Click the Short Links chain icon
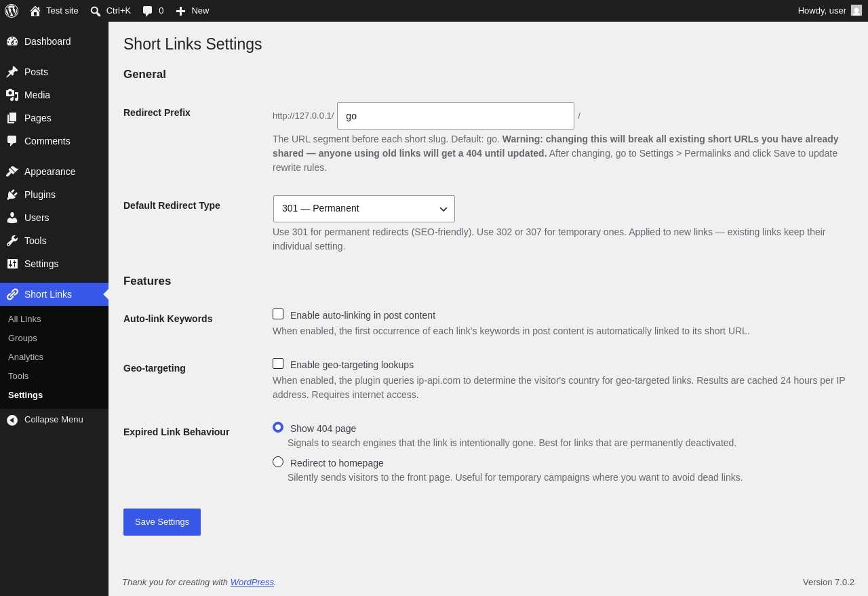The image size is (868, 596). [12, 294]
